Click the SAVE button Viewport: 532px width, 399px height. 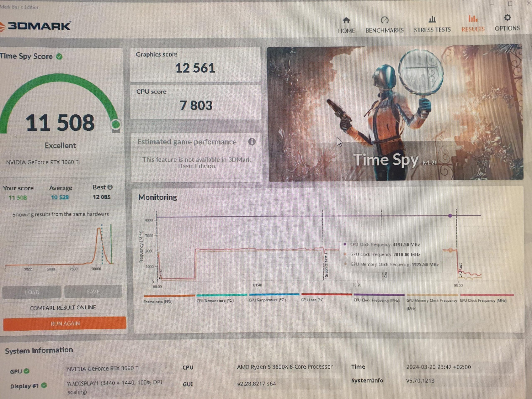tap(93, 292)
